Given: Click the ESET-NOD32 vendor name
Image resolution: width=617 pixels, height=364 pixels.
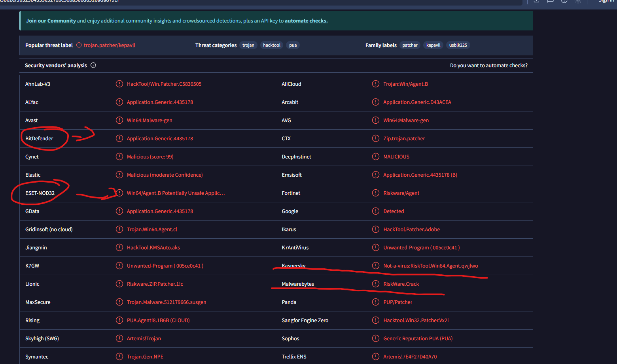Looking at the screenshot, I should [x=40, y=193].
